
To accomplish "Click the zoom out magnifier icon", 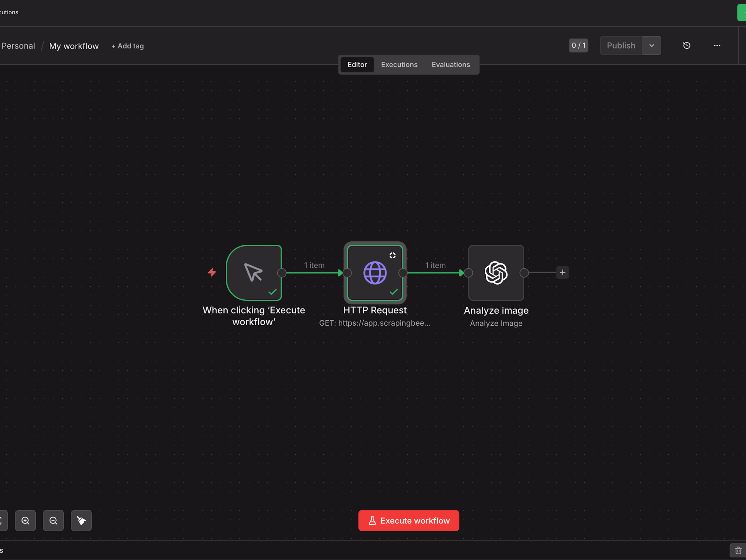I will pyautogui.click(x=53, y=520).
